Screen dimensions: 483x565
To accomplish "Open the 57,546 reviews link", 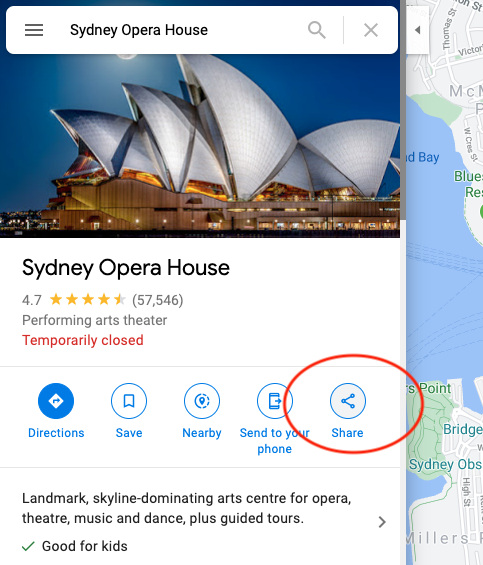I will (x=158, y=300).
